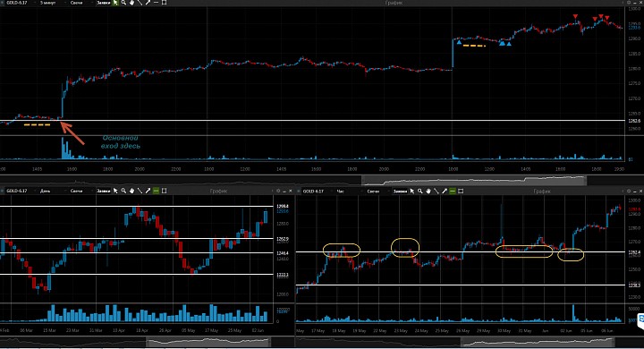Click the 1246.4 level label on the daily price axis
This screenshot has height=349, width=644.
click(x=283, y=253)
